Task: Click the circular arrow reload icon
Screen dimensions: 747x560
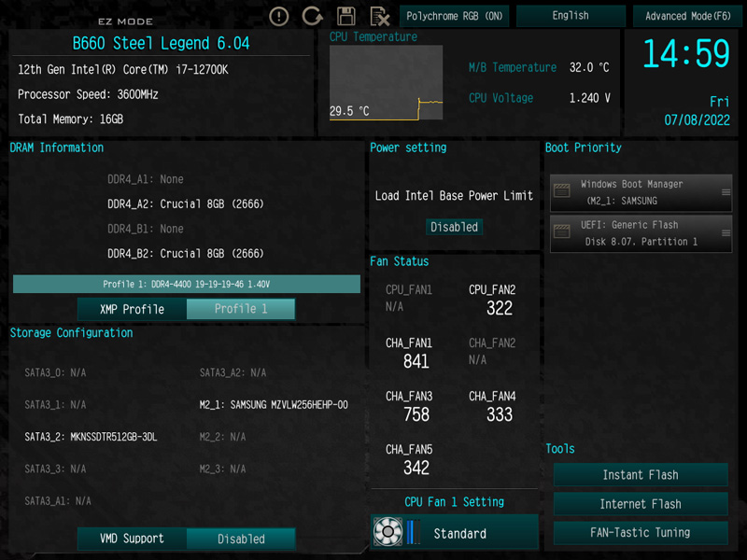Action: coord(313,16)
